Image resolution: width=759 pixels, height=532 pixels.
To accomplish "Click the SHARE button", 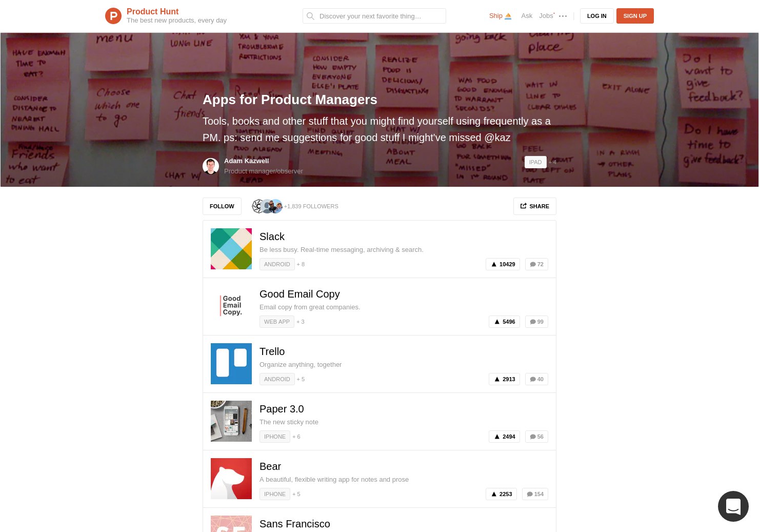I will (535, 206).
